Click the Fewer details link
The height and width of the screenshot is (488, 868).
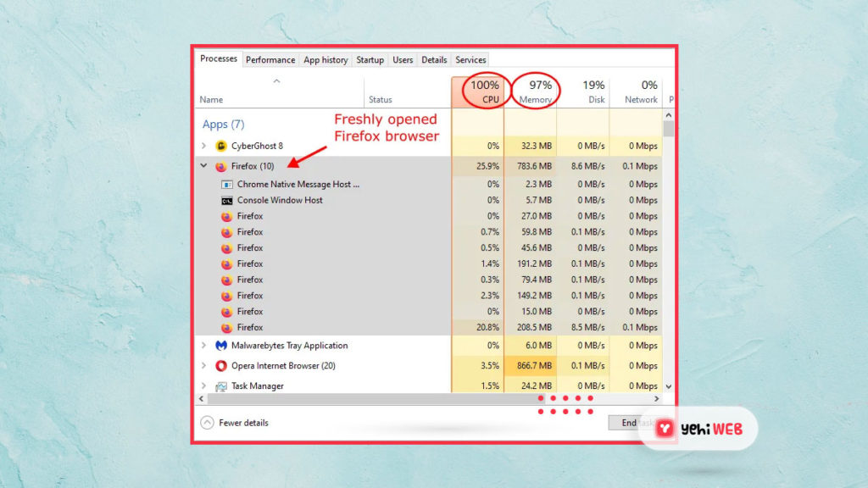(243, 423)
